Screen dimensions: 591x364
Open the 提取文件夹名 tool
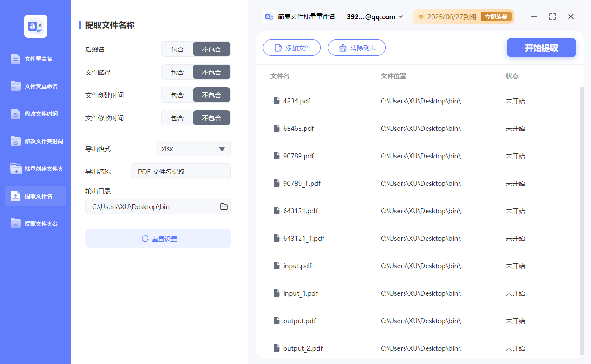pyautogui.click(x=35, y=223)
